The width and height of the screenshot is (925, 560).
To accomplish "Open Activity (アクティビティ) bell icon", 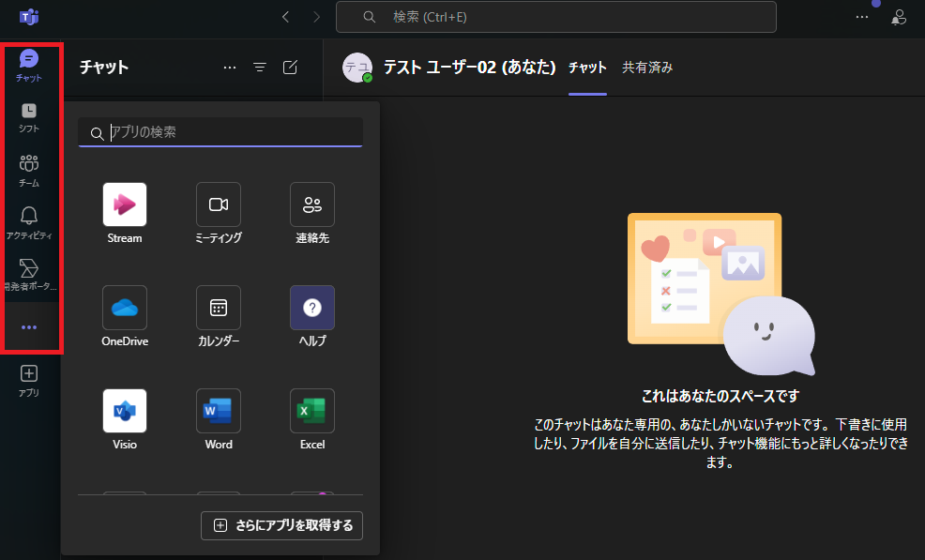I will coord(29,222).
